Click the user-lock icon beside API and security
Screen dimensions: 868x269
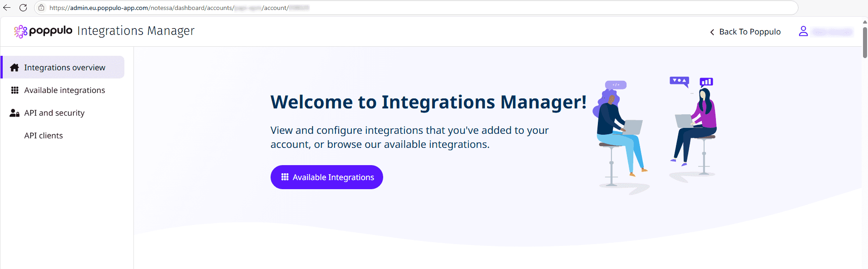click(x=15, y=113)
